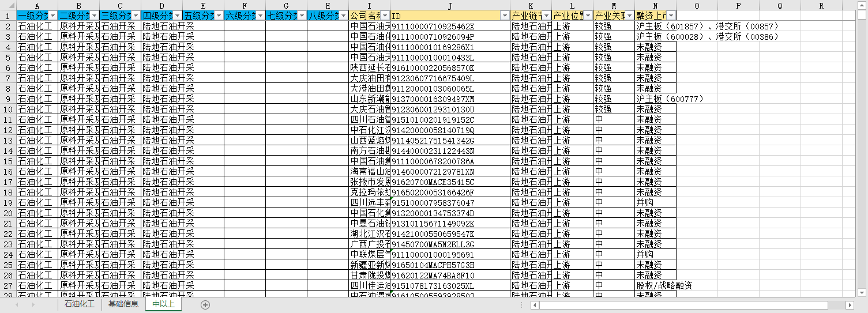Screen dimensions: 868x313
Task: Select cell with ID 91620122MA74BA6F10
Action: tap(450, 276)
